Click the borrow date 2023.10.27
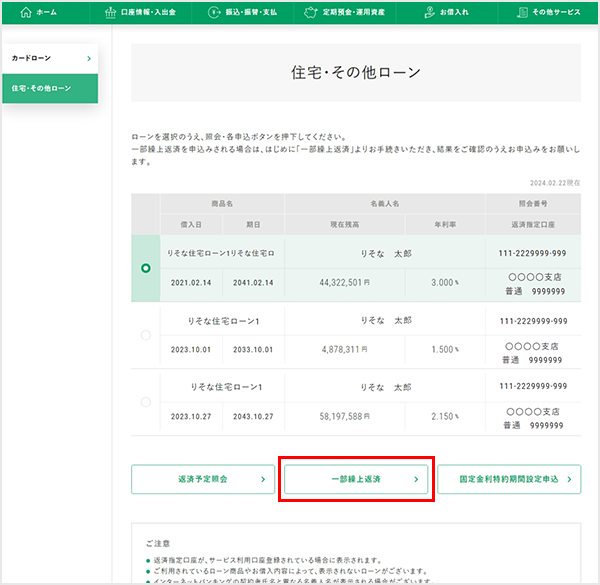 pos(191,417)
